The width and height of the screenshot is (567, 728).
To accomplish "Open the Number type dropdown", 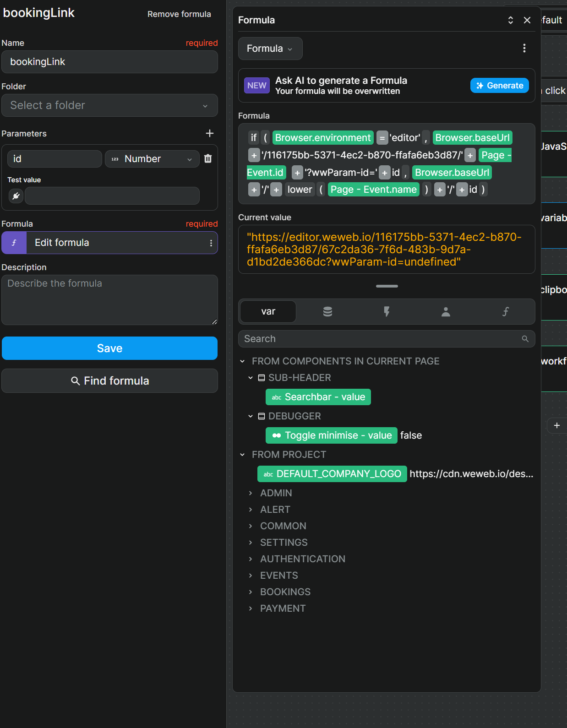I will (152, 159).
